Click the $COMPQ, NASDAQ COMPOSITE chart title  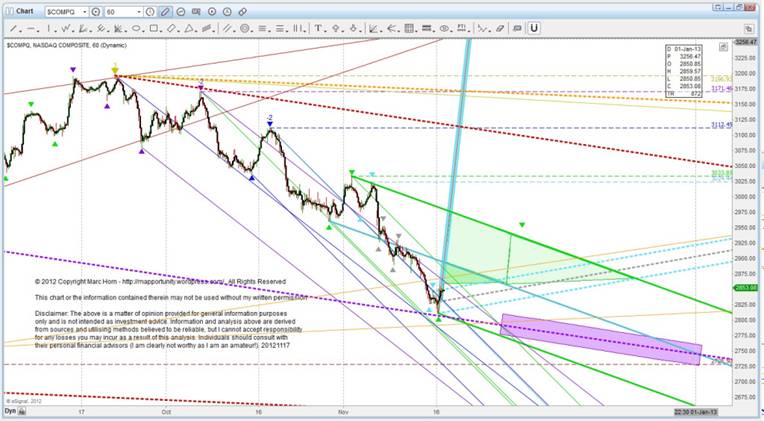pyautogui.click(x=67, y=45)
